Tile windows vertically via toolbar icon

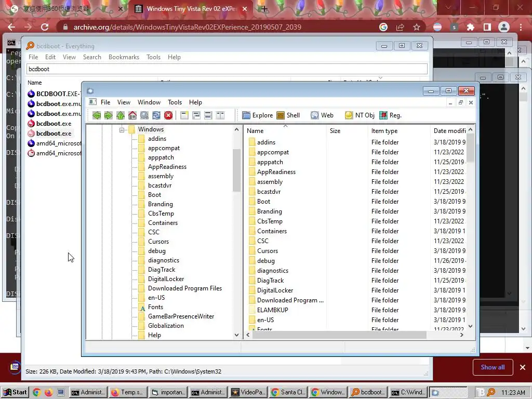tap(220, 115)
